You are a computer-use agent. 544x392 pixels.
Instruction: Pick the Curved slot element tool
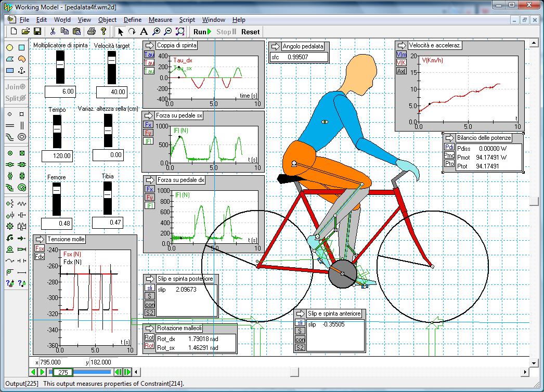(x=10, y=137)
